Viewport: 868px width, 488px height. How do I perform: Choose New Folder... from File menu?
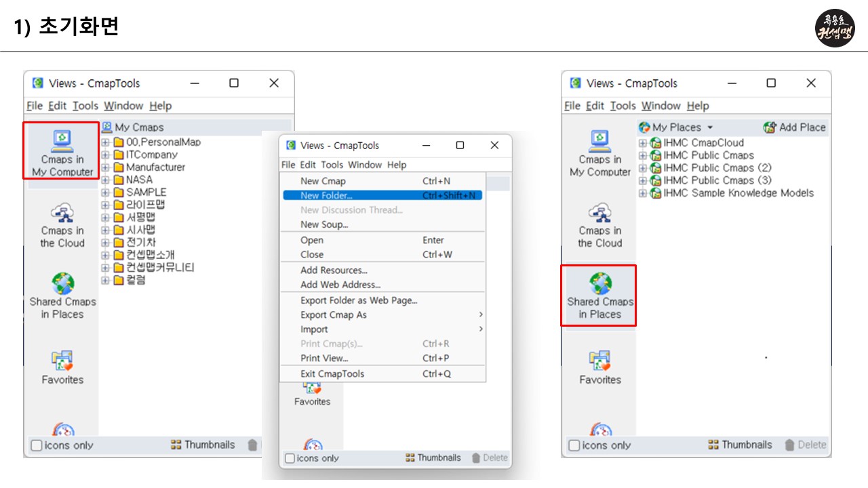383,195
